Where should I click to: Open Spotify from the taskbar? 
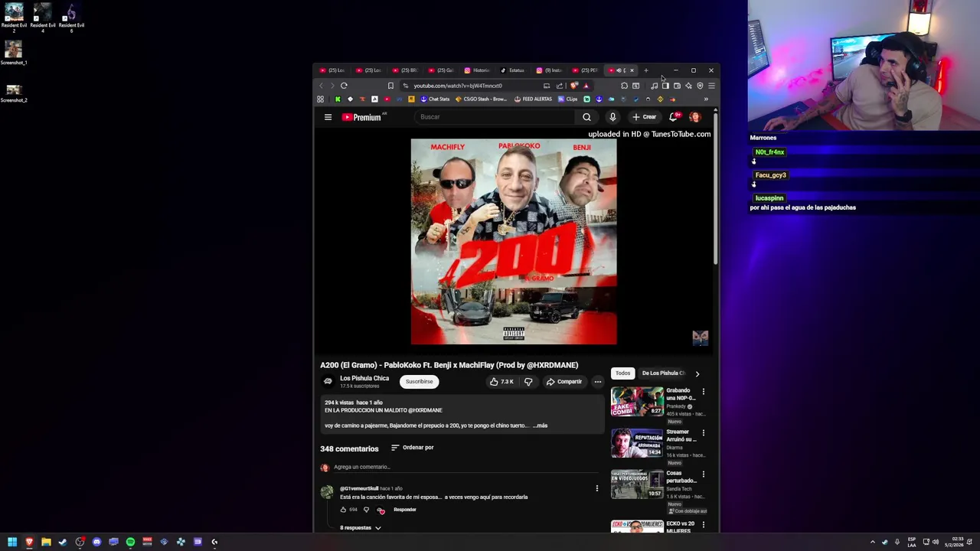tap(130, 542)
